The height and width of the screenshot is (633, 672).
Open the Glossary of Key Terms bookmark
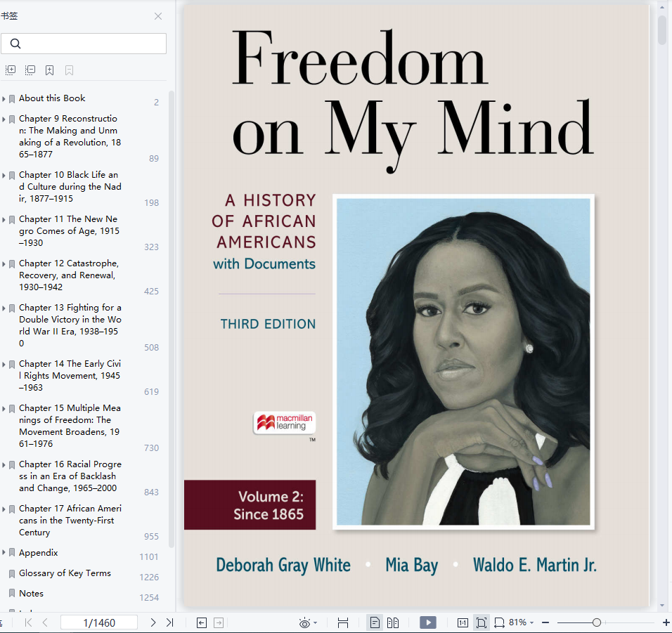[65, 573]
